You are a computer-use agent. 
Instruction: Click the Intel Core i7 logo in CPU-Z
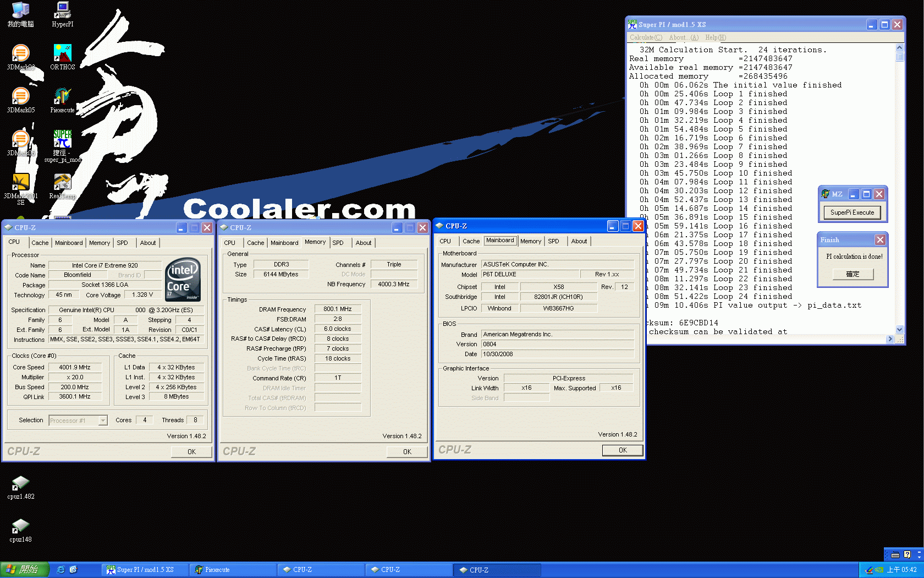(183, 279)
